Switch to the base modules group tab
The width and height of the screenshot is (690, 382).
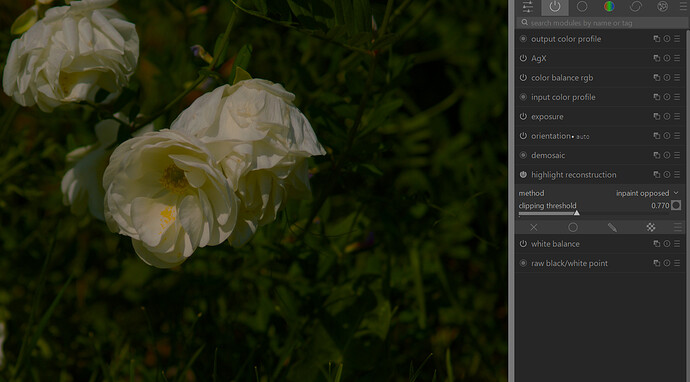582,7
